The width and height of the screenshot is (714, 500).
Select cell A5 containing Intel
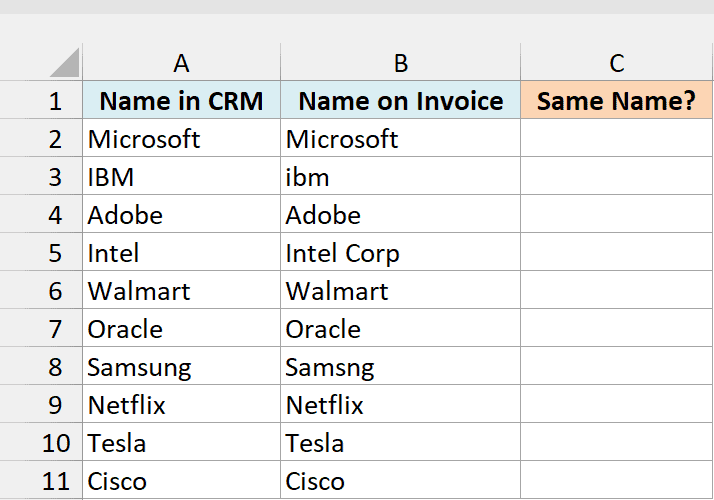(x=182, y=253)
